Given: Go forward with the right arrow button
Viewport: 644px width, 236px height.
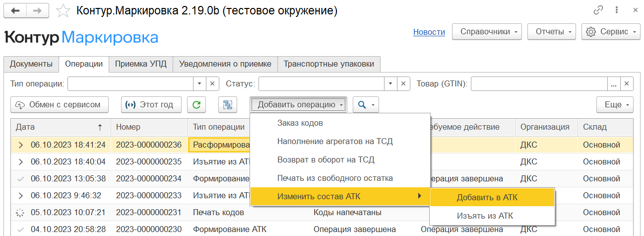Looking at the screenshot, I should click(x=37, y=10).
